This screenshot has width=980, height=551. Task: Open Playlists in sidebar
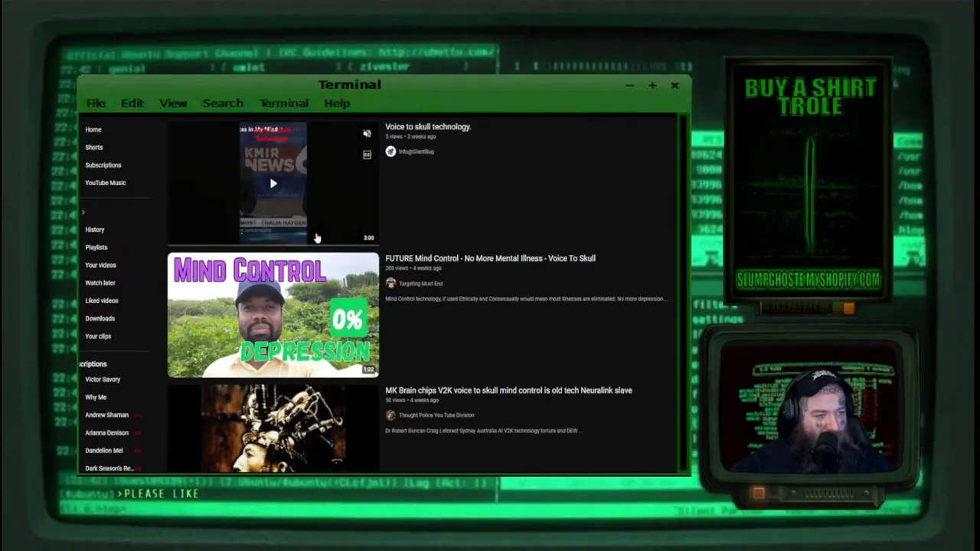coord(96,247)
